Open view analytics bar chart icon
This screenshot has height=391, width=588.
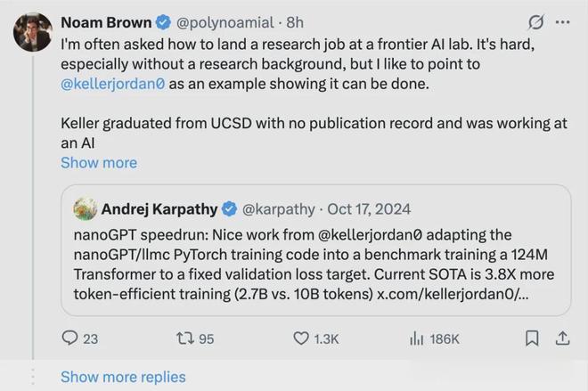coord(416,338)
